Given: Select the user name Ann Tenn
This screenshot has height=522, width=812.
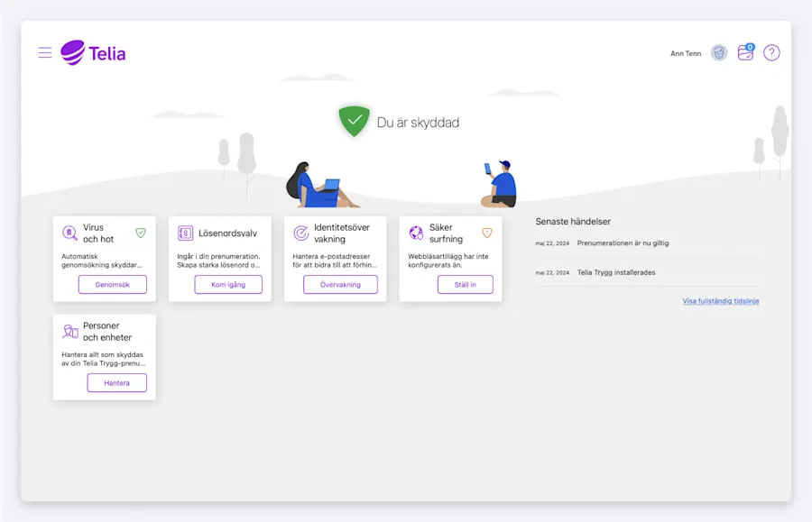Looking at the screenshot, I should (684, 53).
